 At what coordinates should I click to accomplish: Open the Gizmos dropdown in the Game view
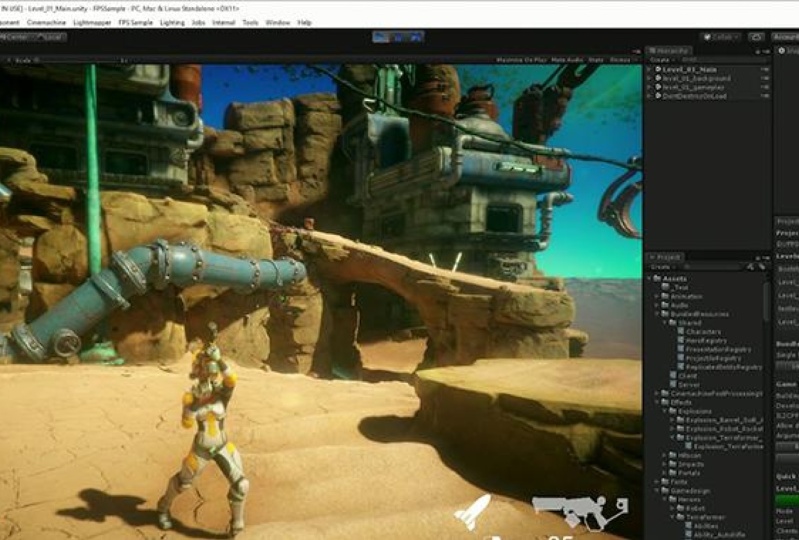(621, 60)
